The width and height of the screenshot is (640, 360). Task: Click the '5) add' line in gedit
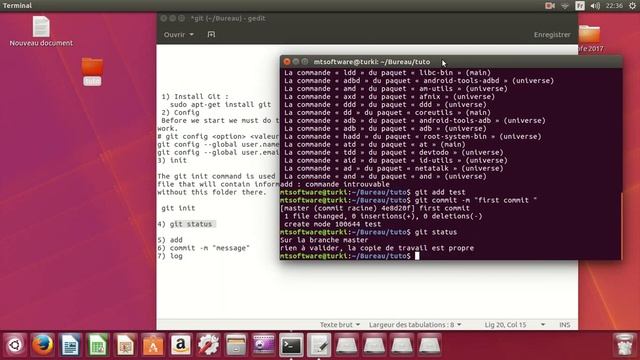coord(170,240)
